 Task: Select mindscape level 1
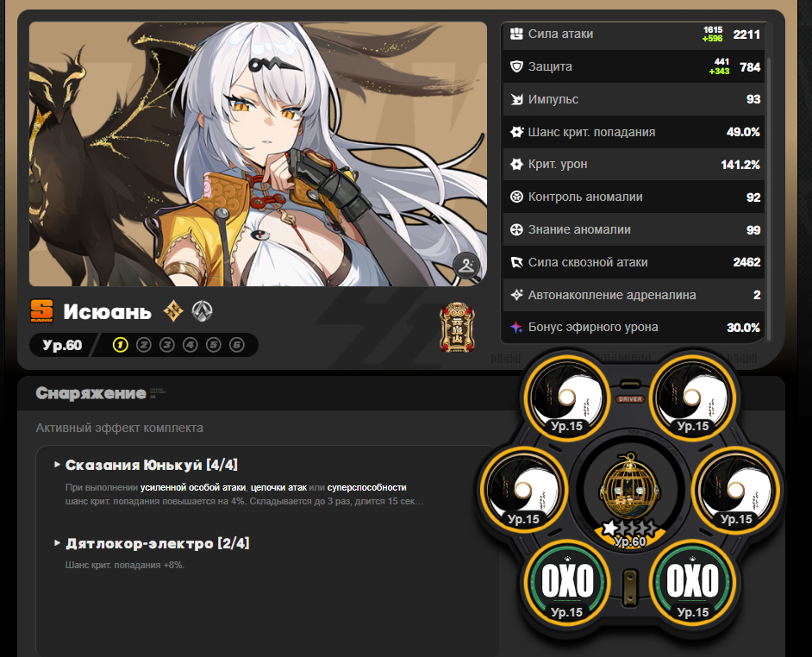point(120,345)
